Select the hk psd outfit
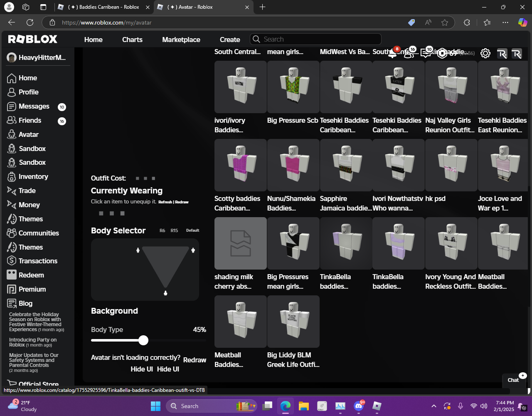The width and height of the screenshot is (532, 416). click(451, 165)
